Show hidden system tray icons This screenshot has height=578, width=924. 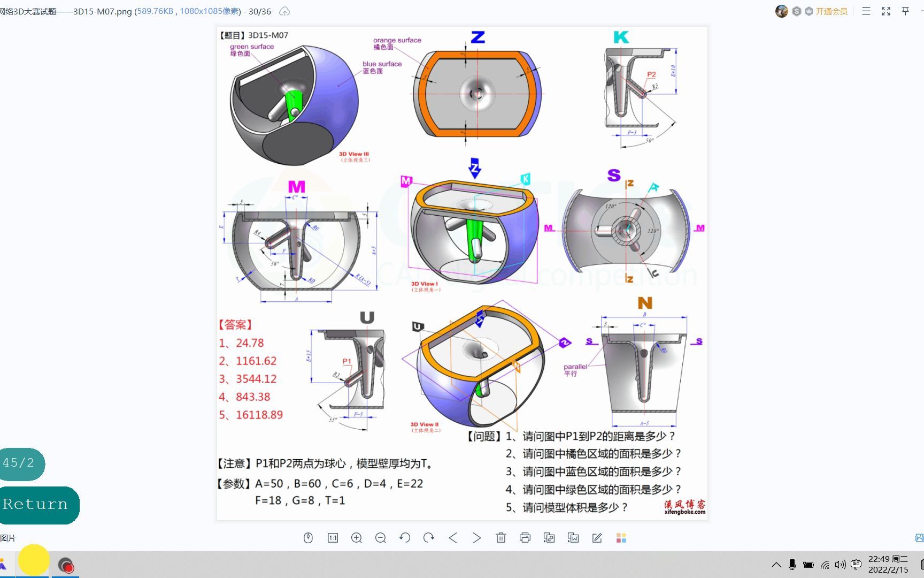(x=776, y=565)
